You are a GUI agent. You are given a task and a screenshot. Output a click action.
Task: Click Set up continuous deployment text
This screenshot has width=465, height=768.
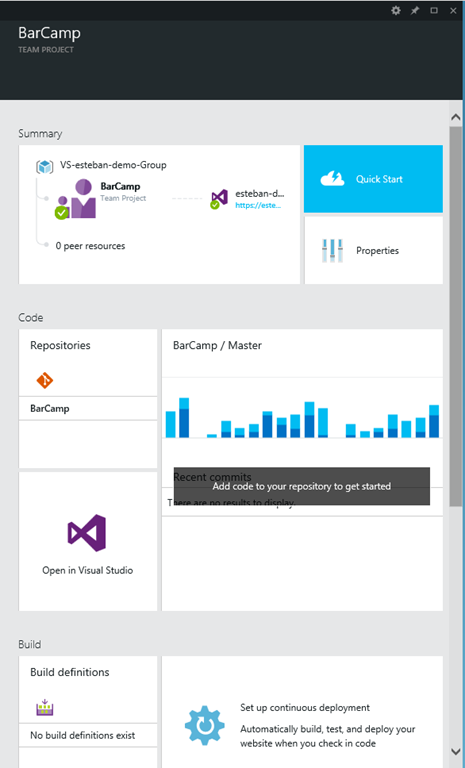click(305, 707)
